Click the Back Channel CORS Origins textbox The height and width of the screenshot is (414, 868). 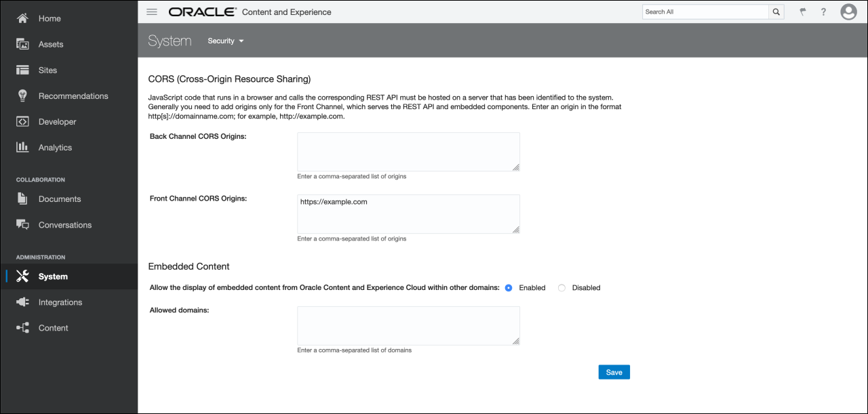point(408,152)
